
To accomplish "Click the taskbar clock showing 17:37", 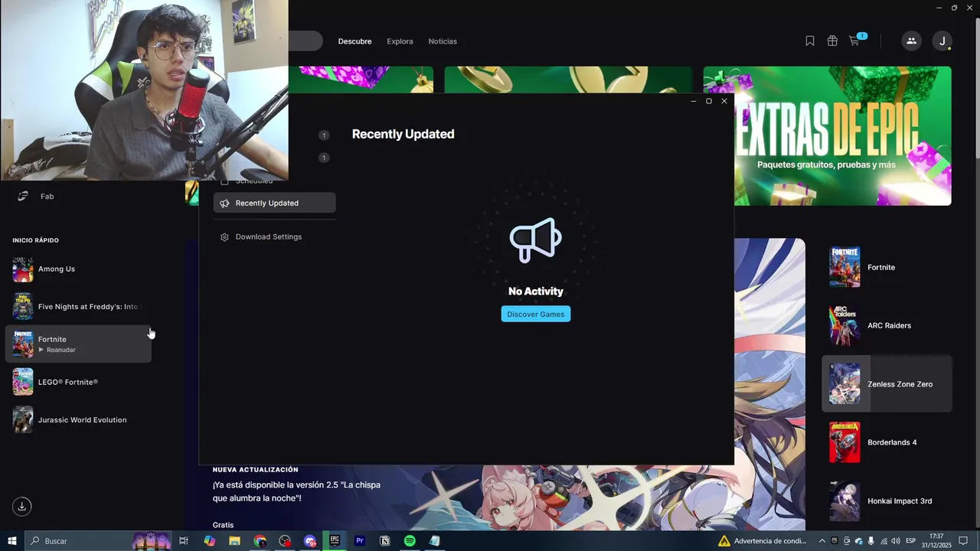I will coord(936,541).
